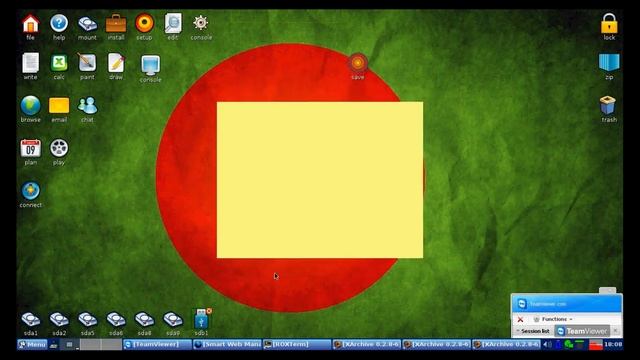640x360 pixels.
Task: Open the taskbar Menu button
Action: [x=32, y=344]
